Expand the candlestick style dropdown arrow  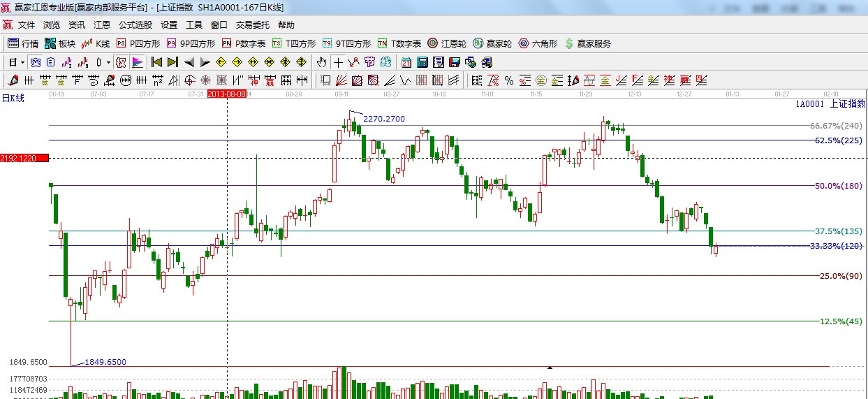pos(108,62)
